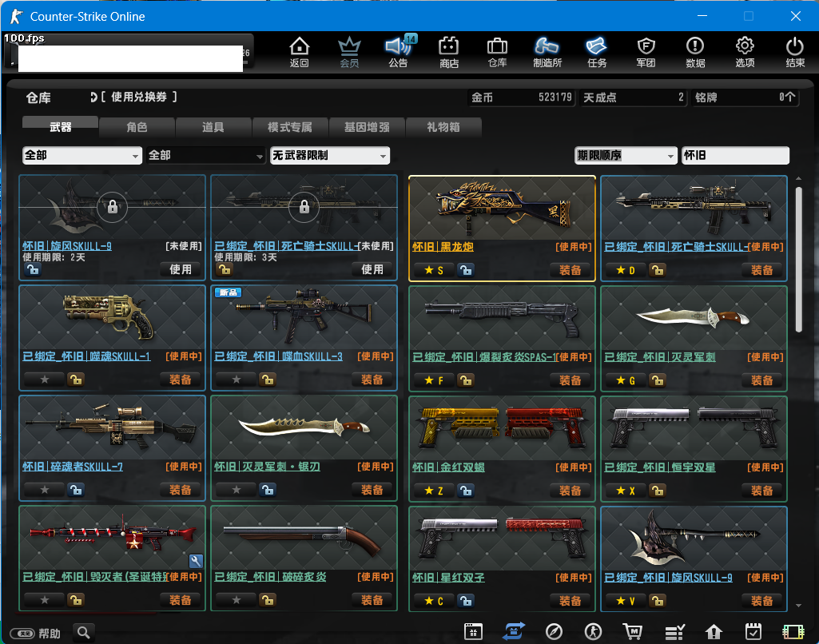Click the calendar check icon in bottom bar
This screenshot has width=819, height=644.
coord(753,631)
